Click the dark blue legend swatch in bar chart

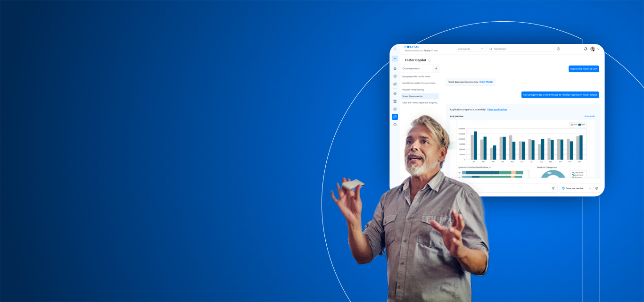pyautogui.click(x=579, y=125)
